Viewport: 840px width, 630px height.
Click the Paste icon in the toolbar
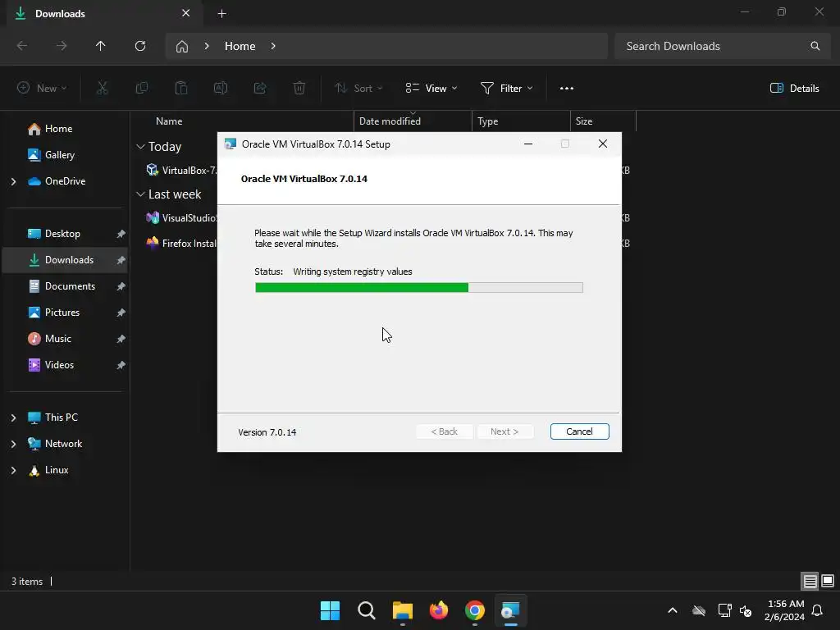click(x=181, y=89)
